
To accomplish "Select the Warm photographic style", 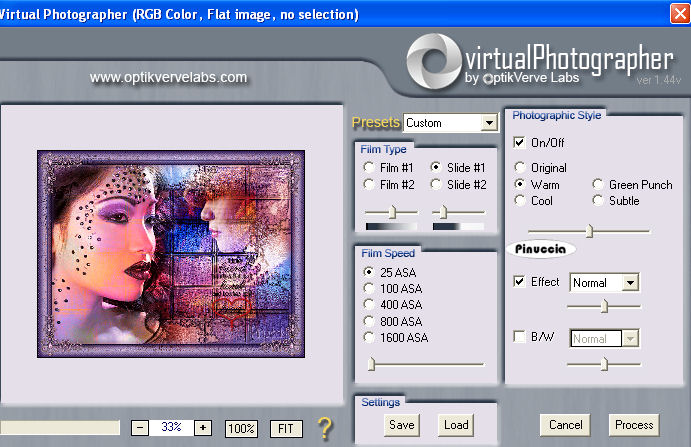I will coord(520,184).
